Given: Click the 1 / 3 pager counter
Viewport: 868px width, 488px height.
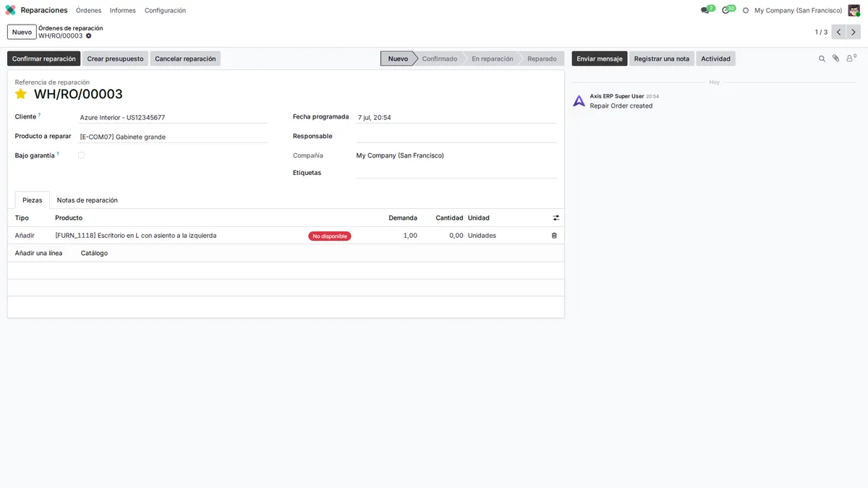Looking at the screenshot, I should point(821,32).
